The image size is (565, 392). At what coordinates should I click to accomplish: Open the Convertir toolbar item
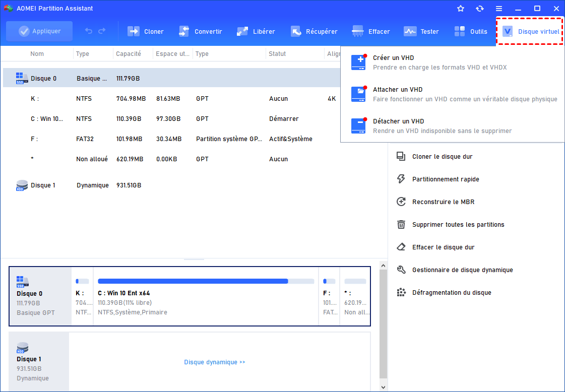[x=200, y=32]
